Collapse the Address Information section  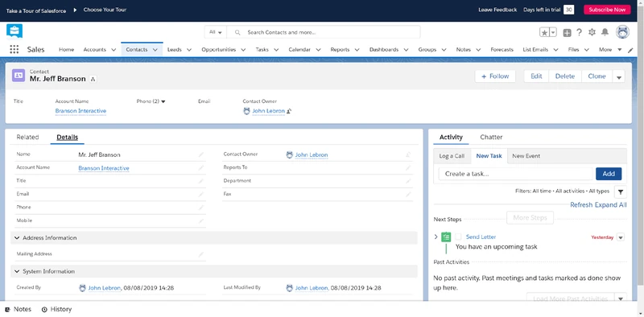click(17, 238)
